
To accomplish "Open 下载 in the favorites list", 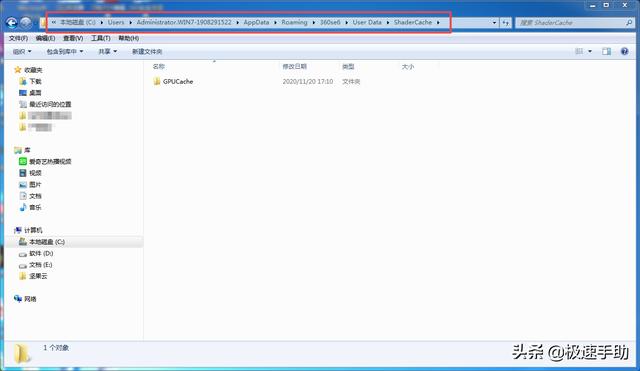I will (31, 82).
